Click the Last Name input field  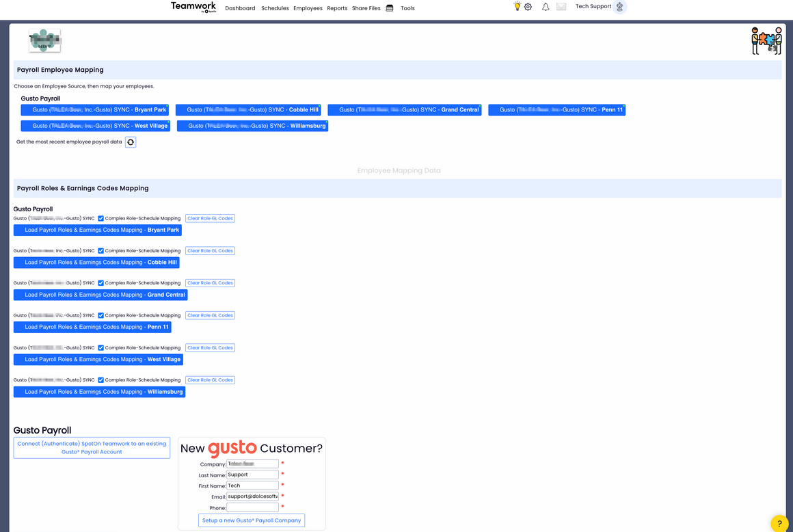coord(252,475)
